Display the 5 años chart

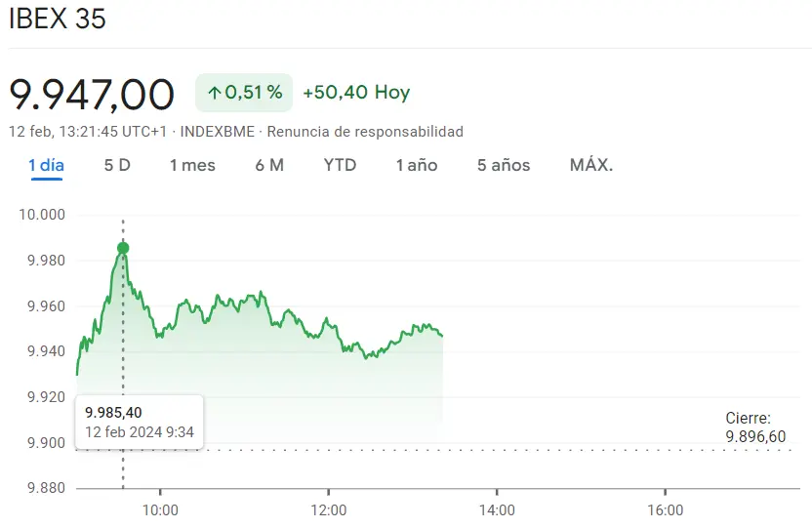504,165
